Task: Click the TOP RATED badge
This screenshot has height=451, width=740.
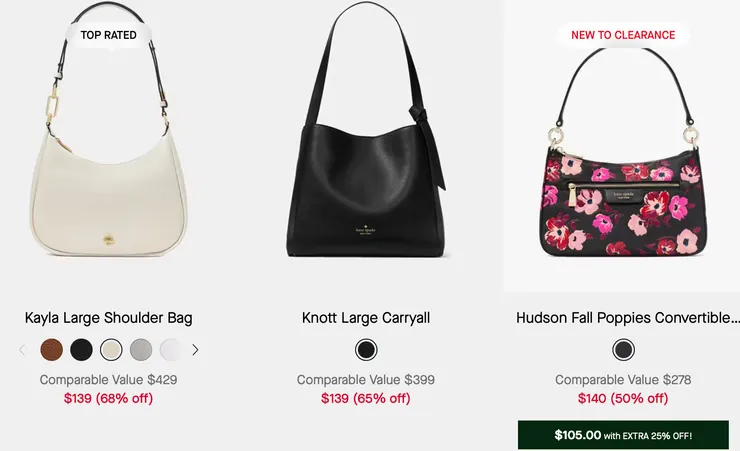Action: [109, 35]
